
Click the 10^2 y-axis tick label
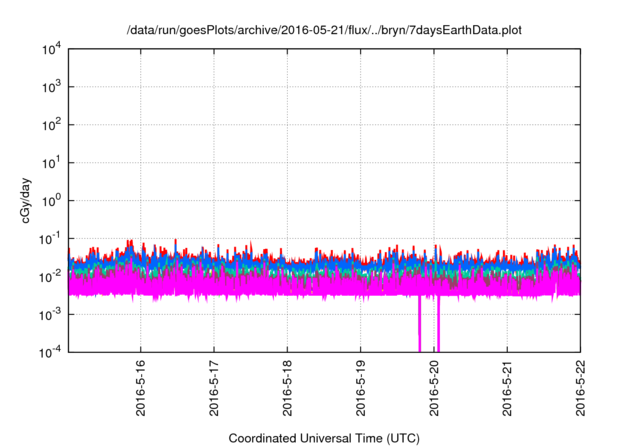[52, 125]
